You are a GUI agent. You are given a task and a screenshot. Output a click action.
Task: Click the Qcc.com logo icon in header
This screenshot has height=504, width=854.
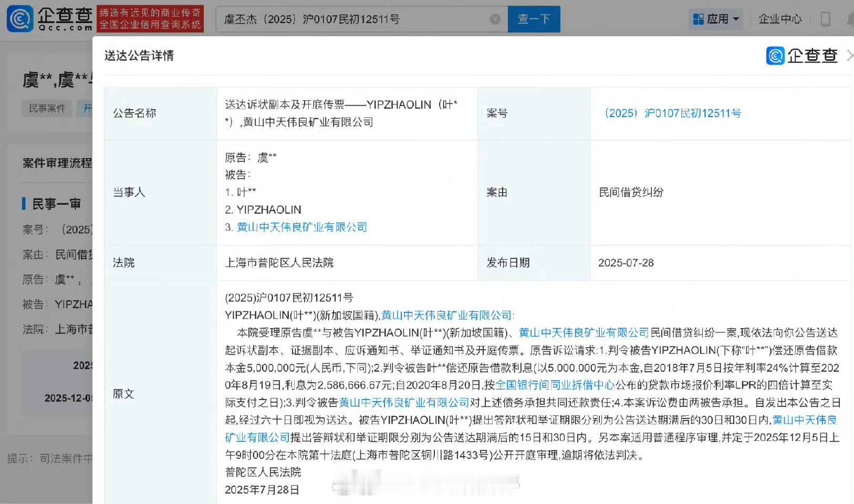20,19
